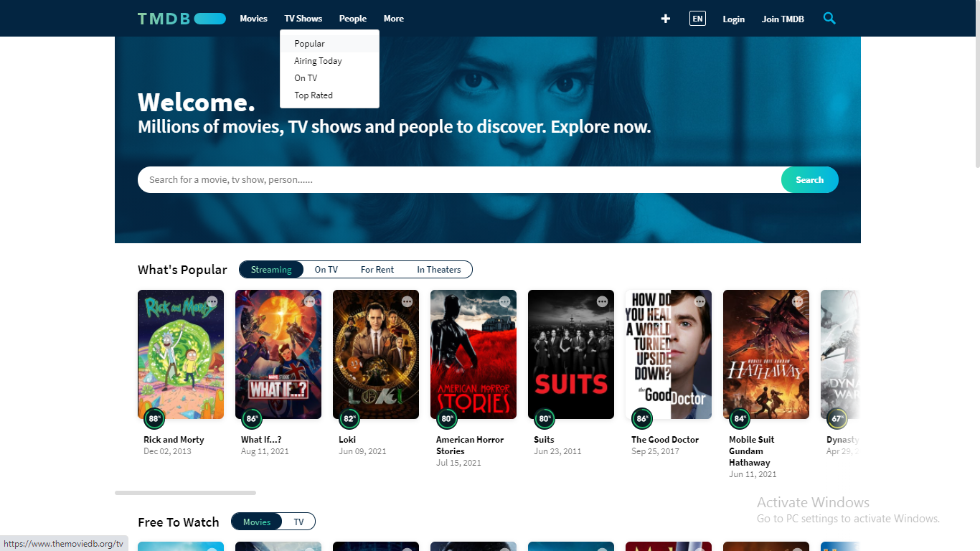Open the Loki title link
980x551 pixels.
[x=347, y=440]
